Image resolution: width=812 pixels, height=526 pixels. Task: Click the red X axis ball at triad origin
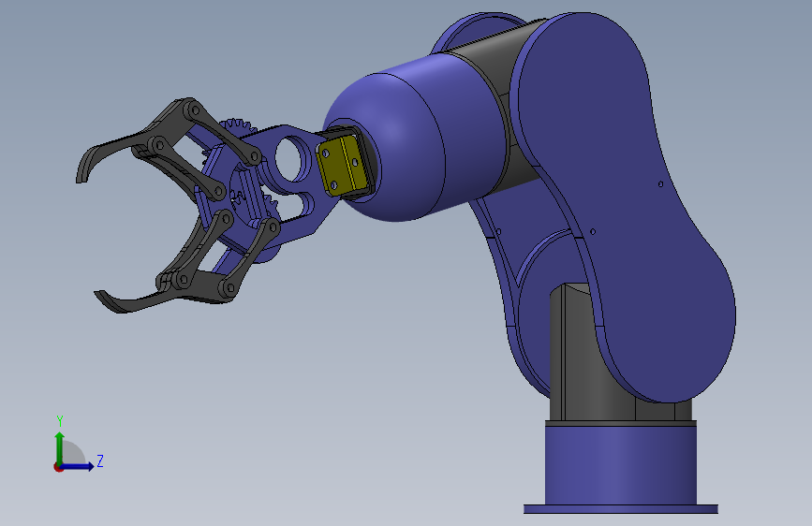coord(58,467)
